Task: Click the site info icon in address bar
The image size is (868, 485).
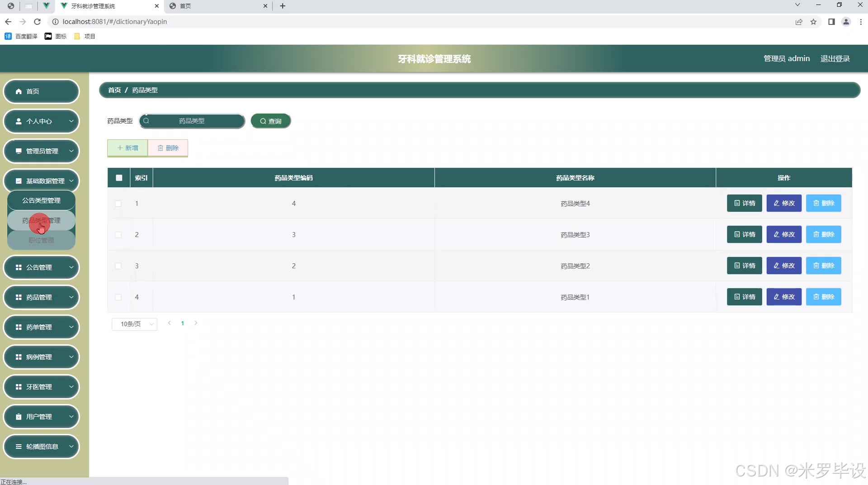Action: pyautogui.click(x=55, y=22)
